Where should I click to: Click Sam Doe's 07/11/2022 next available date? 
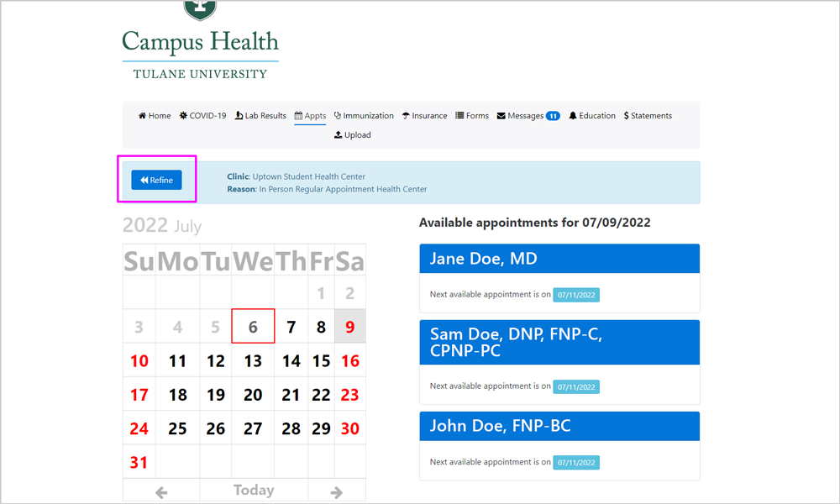pyautogui.click(x=576, y=386)
